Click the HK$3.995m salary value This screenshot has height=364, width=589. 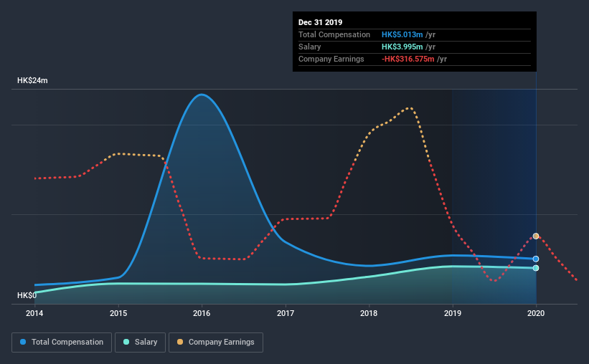pos(402,47)
